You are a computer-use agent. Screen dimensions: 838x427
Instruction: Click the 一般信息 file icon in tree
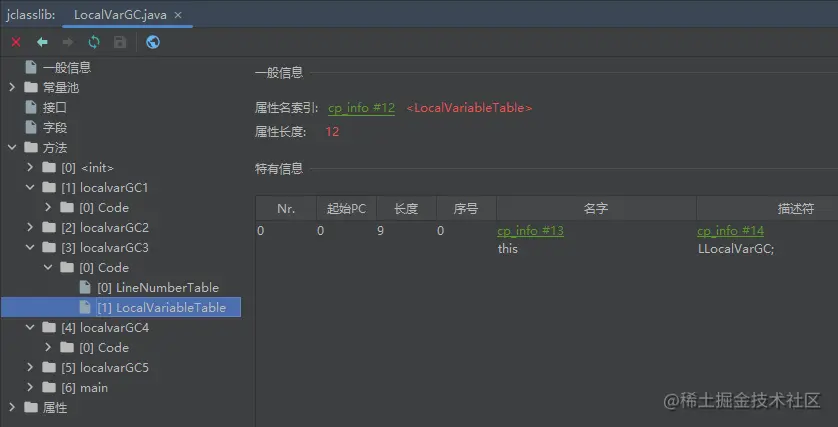click(x=31, y=67)
